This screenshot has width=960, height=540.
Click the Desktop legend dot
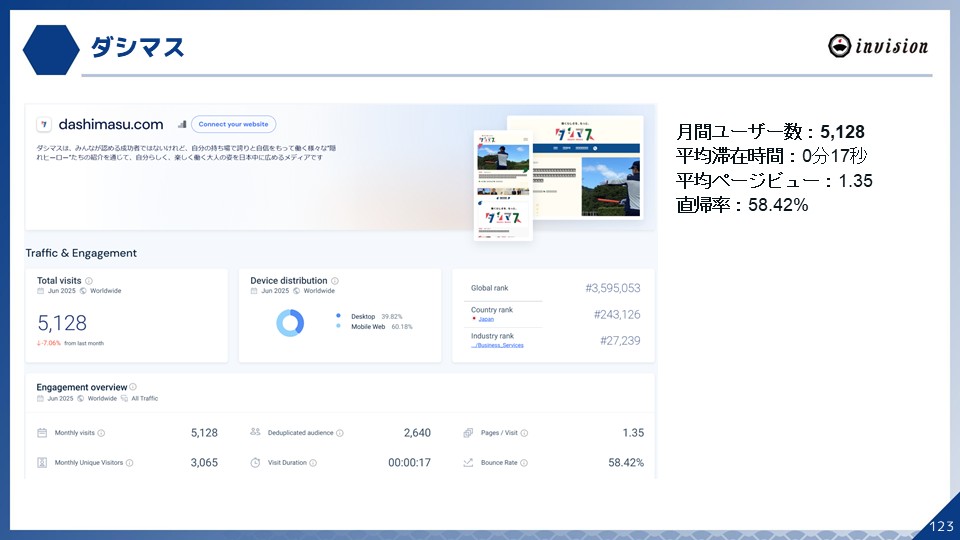pos(339,316)
